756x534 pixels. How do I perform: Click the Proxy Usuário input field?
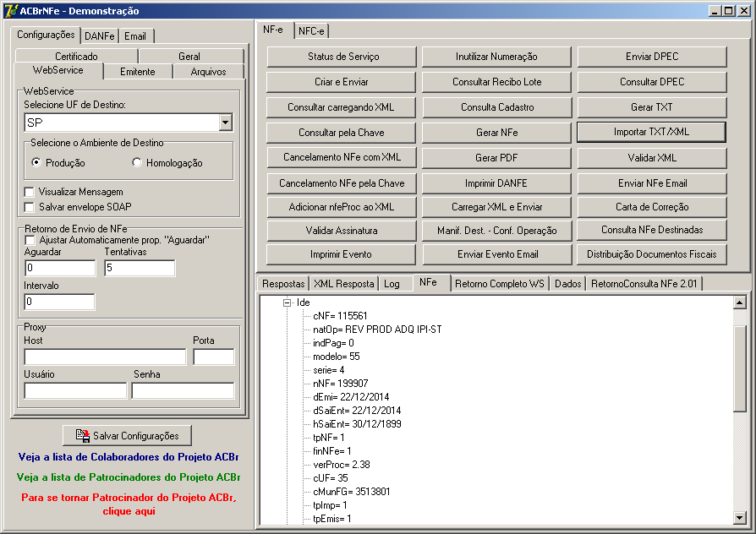click(x=76, y=390)
